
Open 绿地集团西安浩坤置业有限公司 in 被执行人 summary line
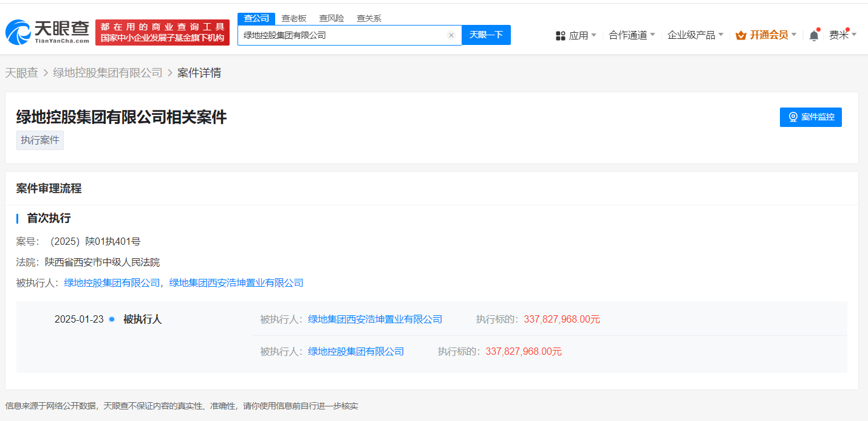coord(236,283)
